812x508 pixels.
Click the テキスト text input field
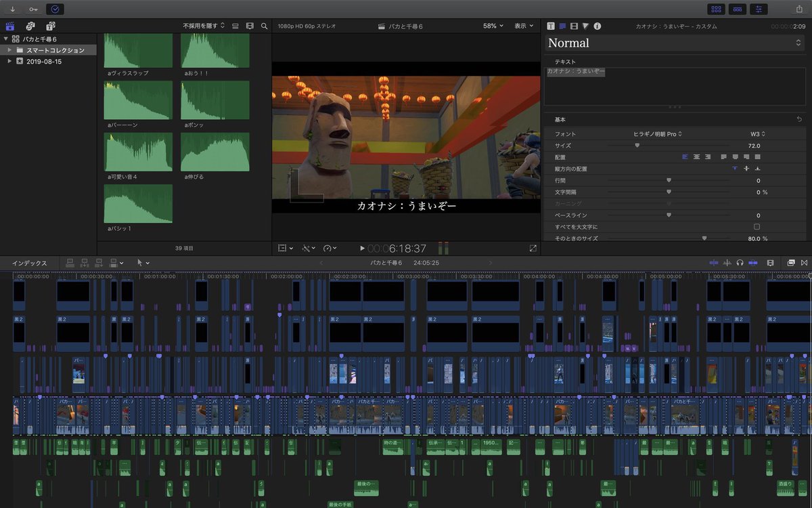[x=674, y=86]
